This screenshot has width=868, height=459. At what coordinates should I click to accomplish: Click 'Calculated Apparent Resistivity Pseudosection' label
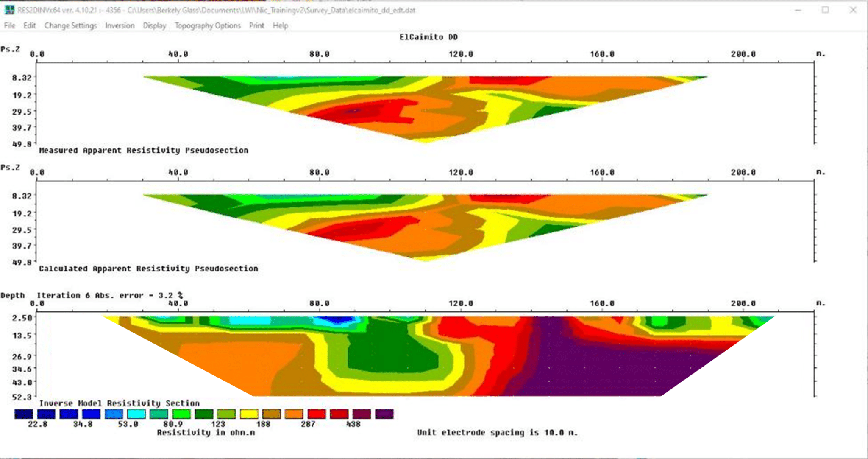point(148,269)
